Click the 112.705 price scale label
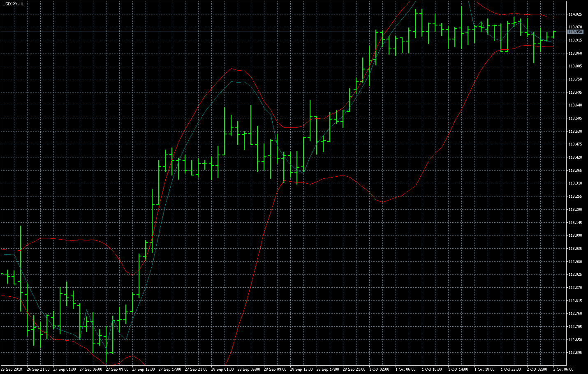The width and height of the screenshot is (588, 374). [575, 327]
